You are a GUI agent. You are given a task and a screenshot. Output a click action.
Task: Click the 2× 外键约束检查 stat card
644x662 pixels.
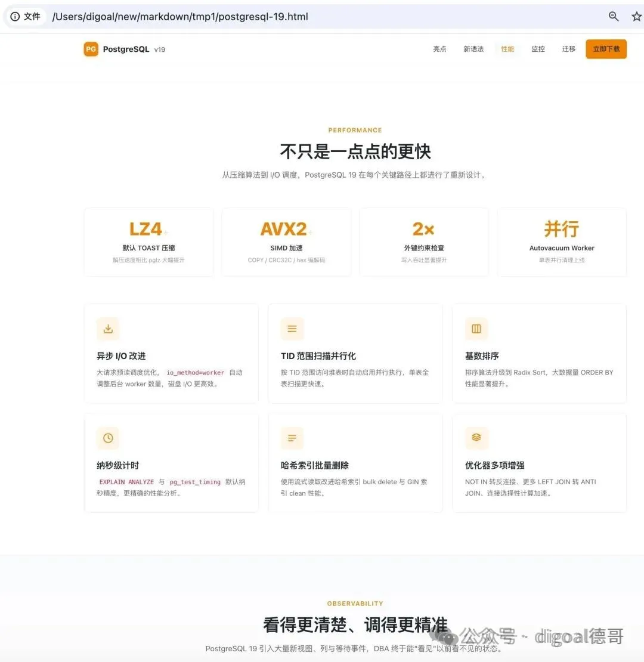(424, 242)
